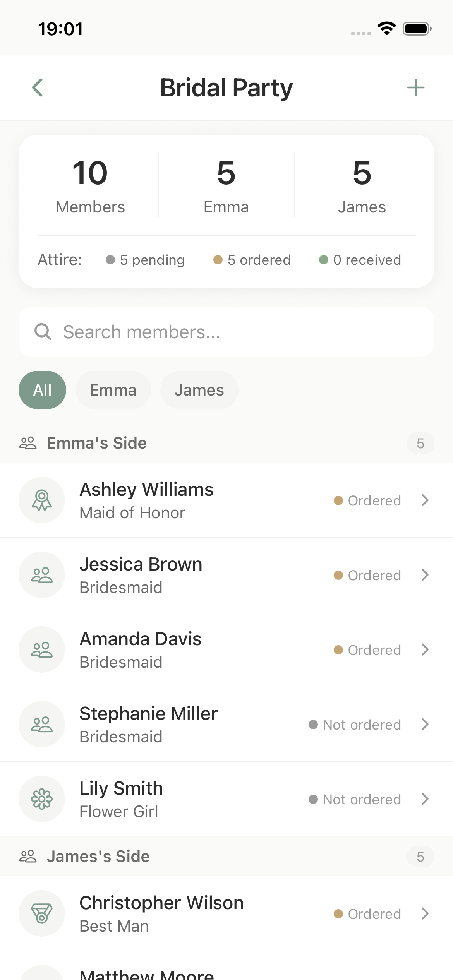Expand Amanda Davis row chevron
The height and width of the screenshot is (980, 453).
425,649
